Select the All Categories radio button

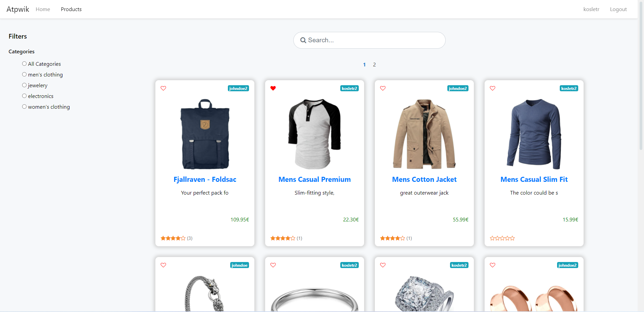click(24, 64)
